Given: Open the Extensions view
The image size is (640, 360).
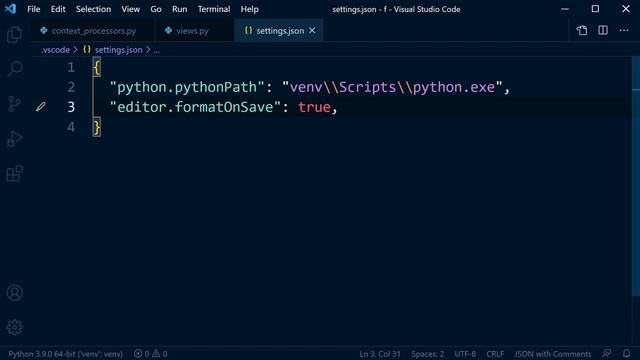Looking at the screenshot, I should [x=15, y=173].
